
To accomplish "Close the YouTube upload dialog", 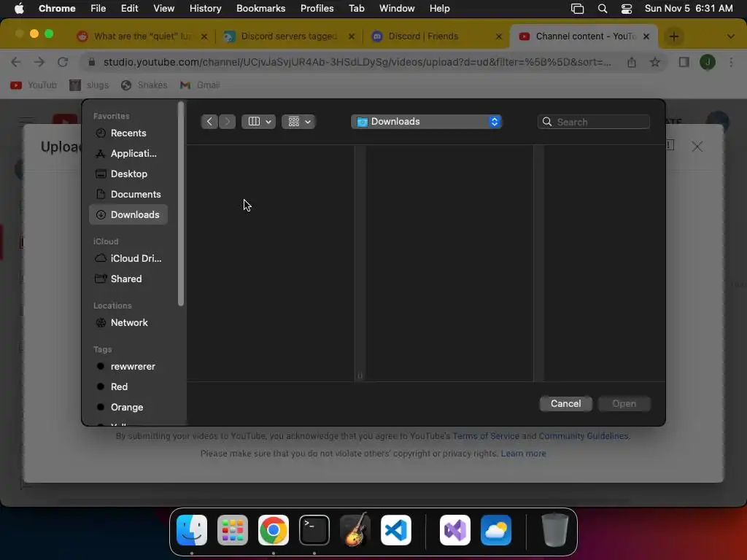I will [x=697, y=147].
